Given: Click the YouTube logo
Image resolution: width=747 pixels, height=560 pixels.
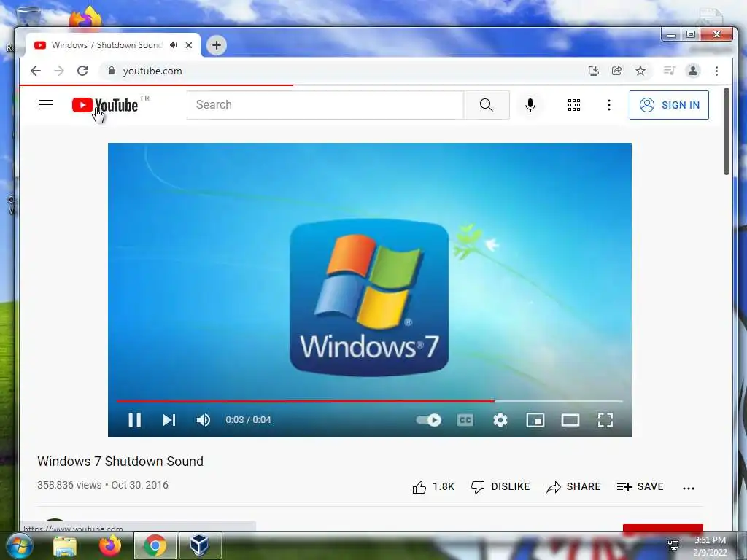Looking at the screenshot, I should coord(105,105).
